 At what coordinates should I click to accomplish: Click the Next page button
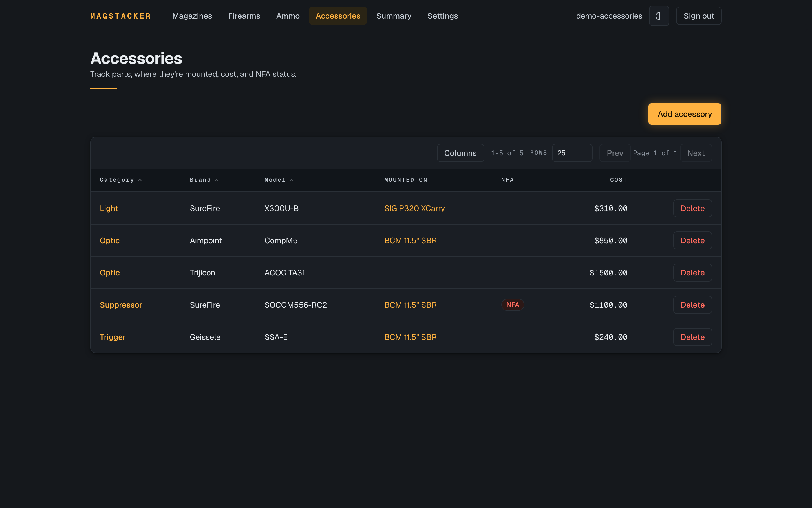click(x=696, y=153)
